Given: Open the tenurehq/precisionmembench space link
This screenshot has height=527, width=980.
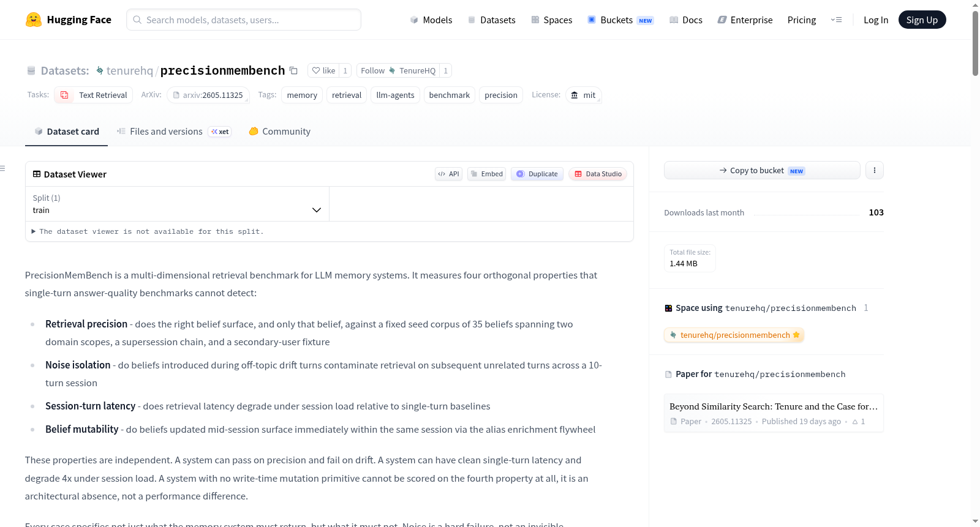Looking at the screenshot, I should point(734,335).
